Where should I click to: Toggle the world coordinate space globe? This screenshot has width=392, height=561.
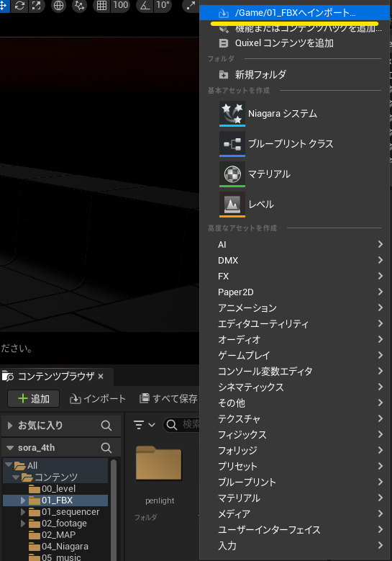[x=58, y=5]
